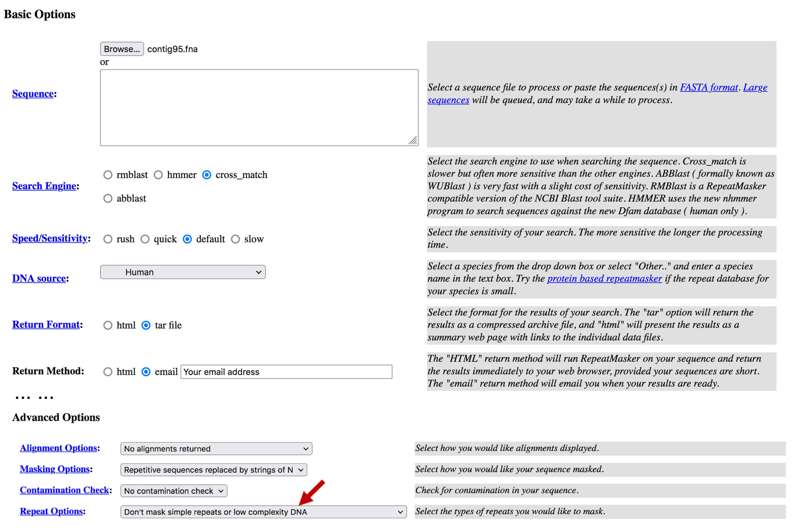The image size is (793, 532).
Task: Open the Alignment Options dropdown menu
Action: coord(215,448)
